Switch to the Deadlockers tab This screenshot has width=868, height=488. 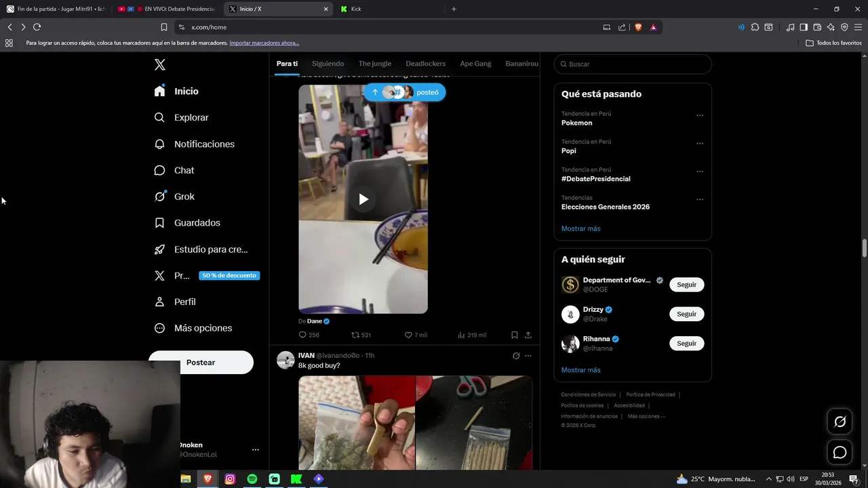(426, 64)
